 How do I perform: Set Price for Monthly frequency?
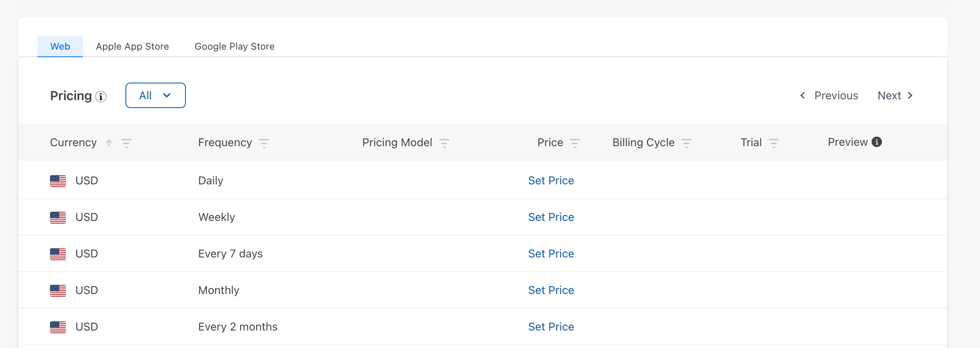(551, 290)
